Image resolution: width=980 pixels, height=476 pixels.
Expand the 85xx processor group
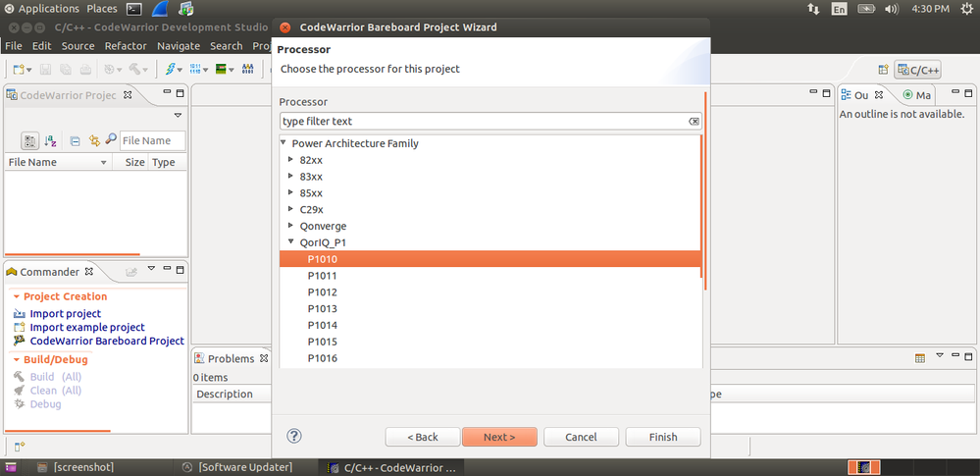tap(290, 192)
